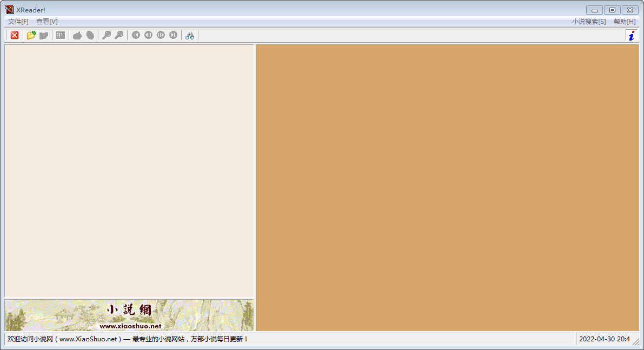This screenshot has height=350, width=644.
Task: Open a file with the yellow folder icon
Action: point(31,35)
